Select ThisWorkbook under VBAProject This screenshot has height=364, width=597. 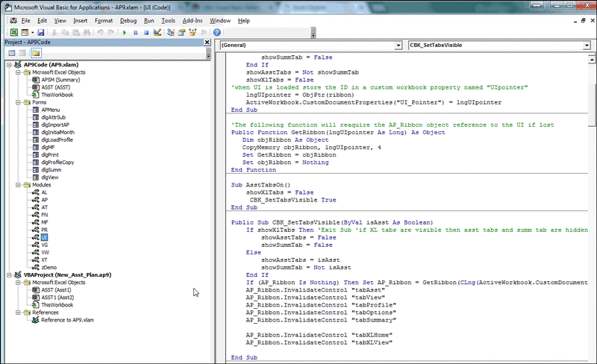[57, 305]
